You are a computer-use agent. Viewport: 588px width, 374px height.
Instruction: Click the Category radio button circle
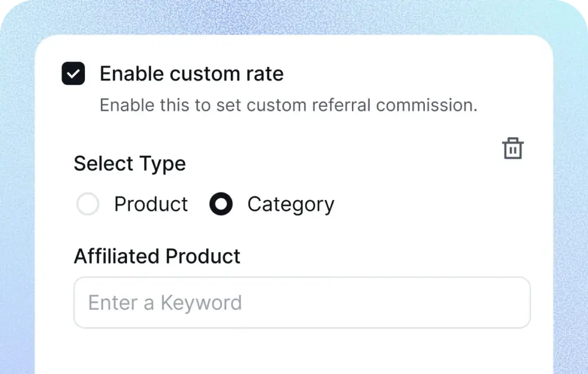pyautogui.click(x=221, y=204)
